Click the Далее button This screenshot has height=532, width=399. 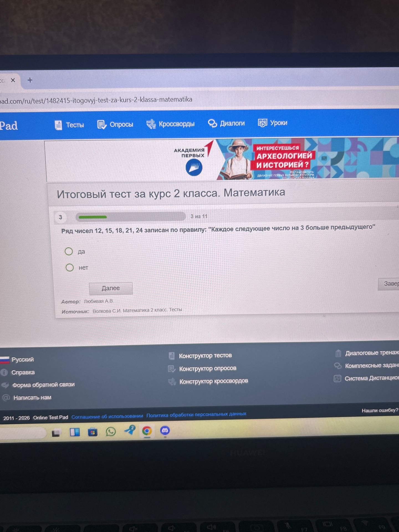click(x=111, y=288)
